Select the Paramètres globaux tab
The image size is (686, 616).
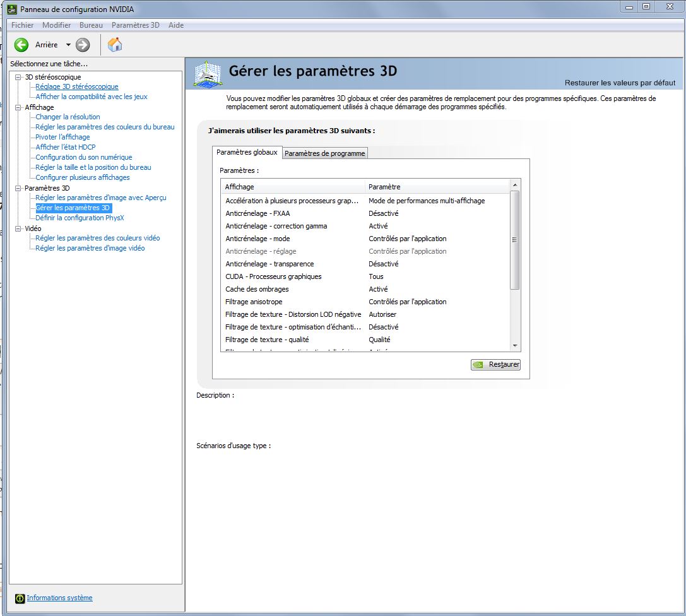(x=247, y=152)
